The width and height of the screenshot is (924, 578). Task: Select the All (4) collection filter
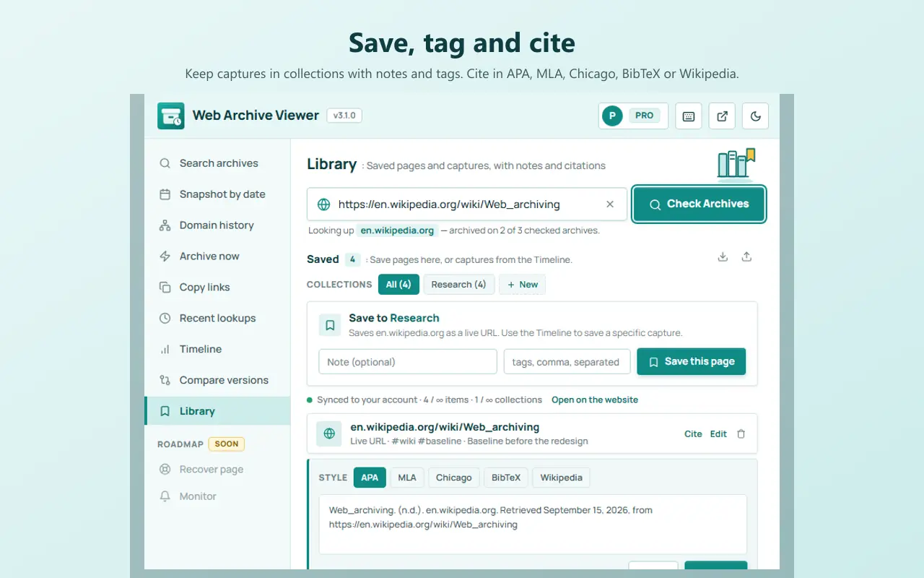tap(398, 285)
